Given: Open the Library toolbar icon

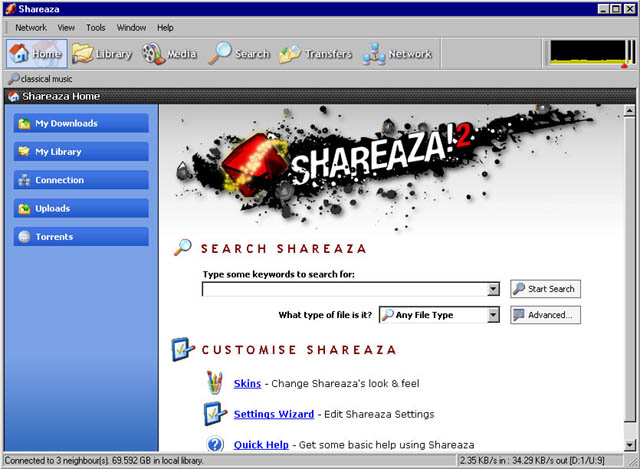Looking at the screenshot, I should coord(102,54).
